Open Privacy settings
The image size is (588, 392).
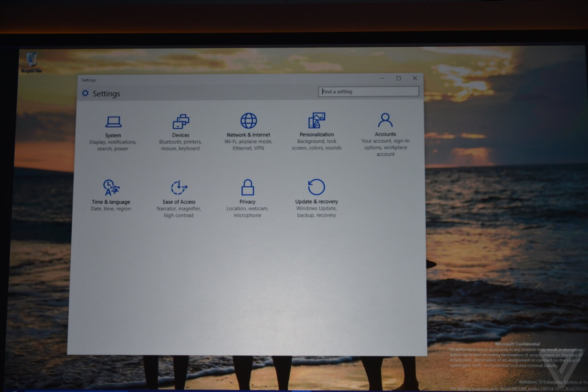(247, 194)
